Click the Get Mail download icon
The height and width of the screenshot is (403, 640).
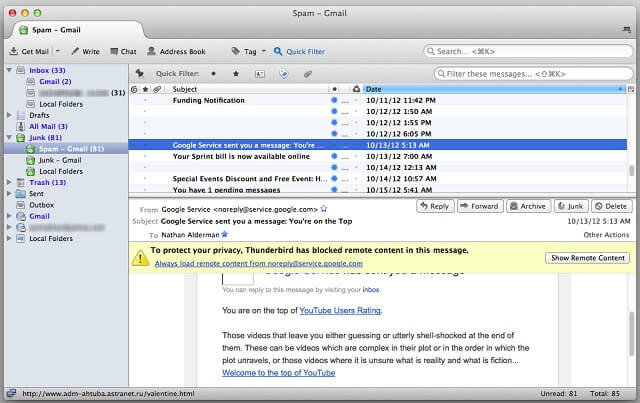point(14,51)
